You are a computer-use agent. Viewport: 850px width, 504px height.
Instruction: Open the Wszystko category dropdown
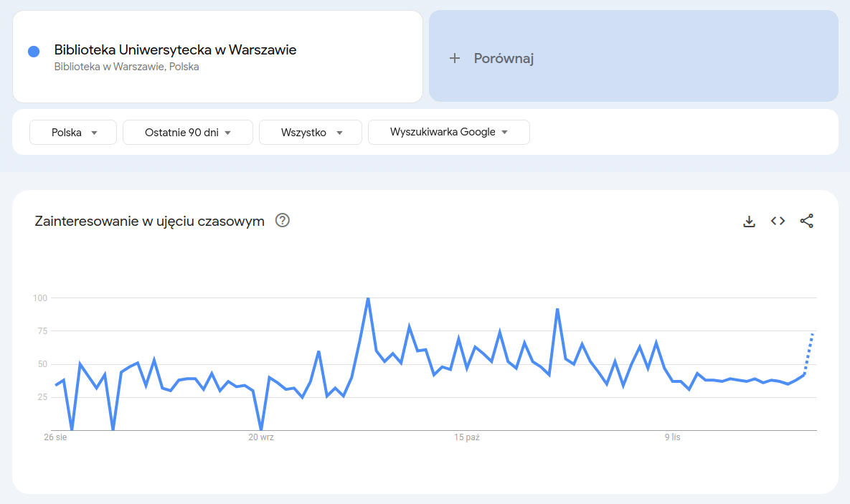click(311, 132)
